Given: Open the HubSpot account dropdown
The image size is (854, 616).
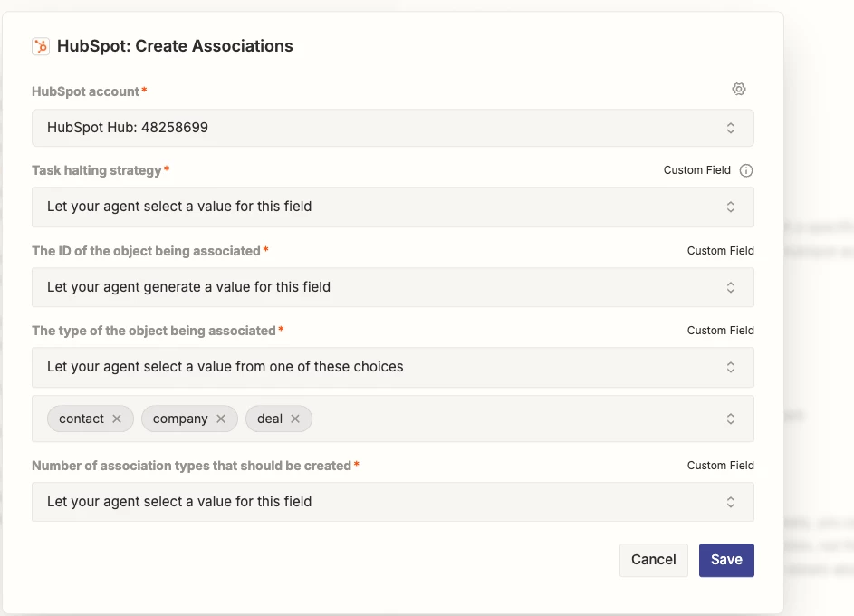Looking at the screenshot, I should 392,128.
